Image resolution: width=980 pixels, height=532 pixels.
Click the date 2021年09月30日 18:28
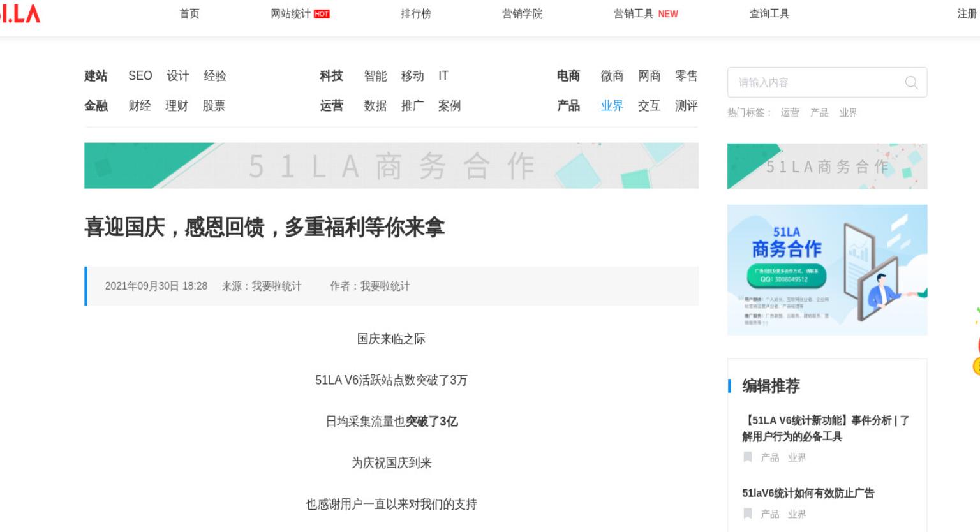[x=156, y=286]
